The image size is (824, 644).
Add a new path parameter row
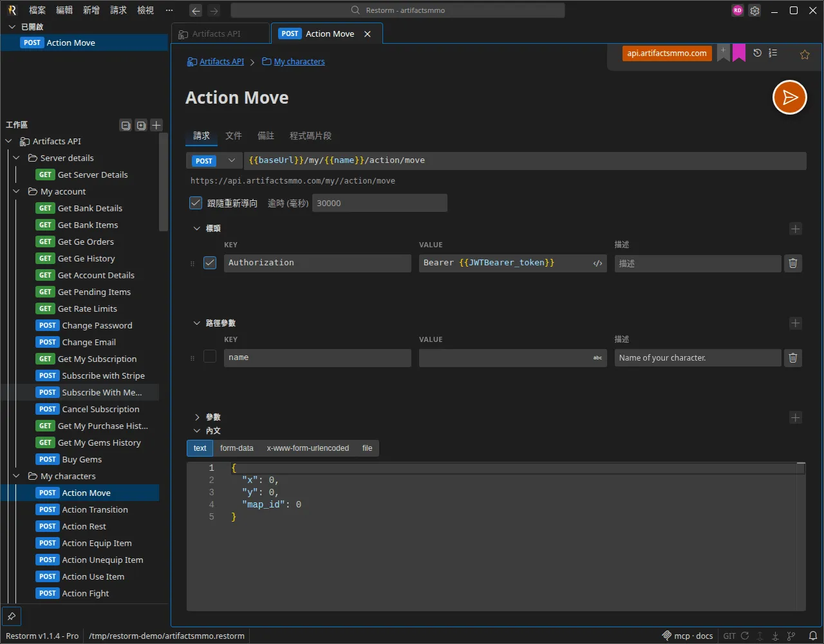pos(796,323)
